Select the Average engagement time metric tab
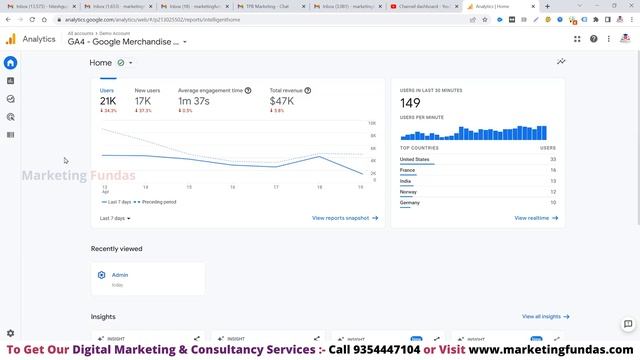Image resolution: width=640 pixels, height=360 pixels. click(x=215, y=100)
